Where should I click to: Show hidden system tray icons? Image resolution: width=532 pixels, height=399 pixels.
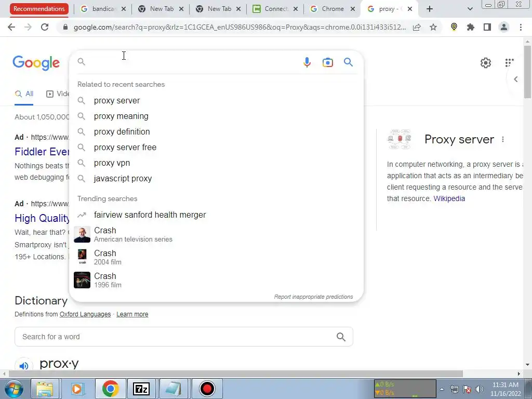tap(442, 389)
